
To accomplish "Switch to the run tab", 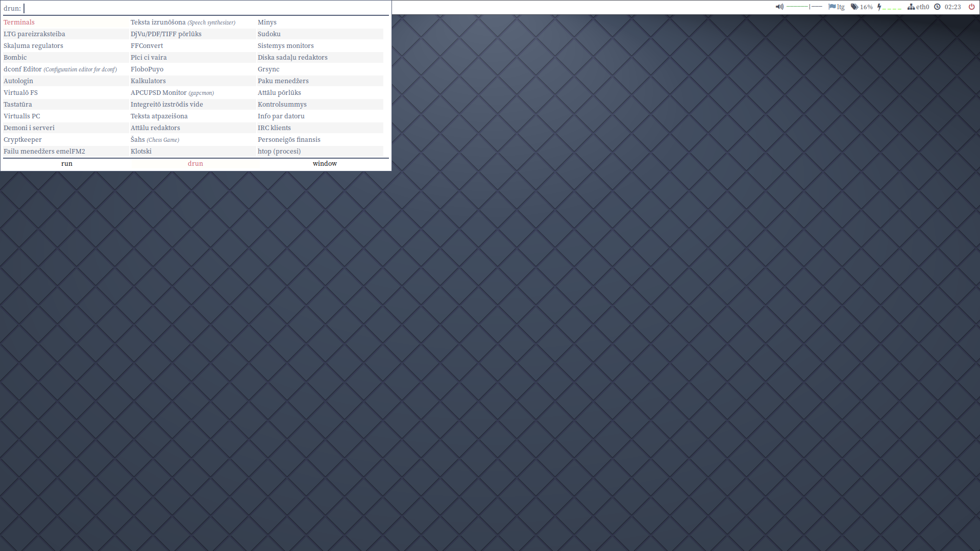I will pyautogui.click(x=67, y=164).
